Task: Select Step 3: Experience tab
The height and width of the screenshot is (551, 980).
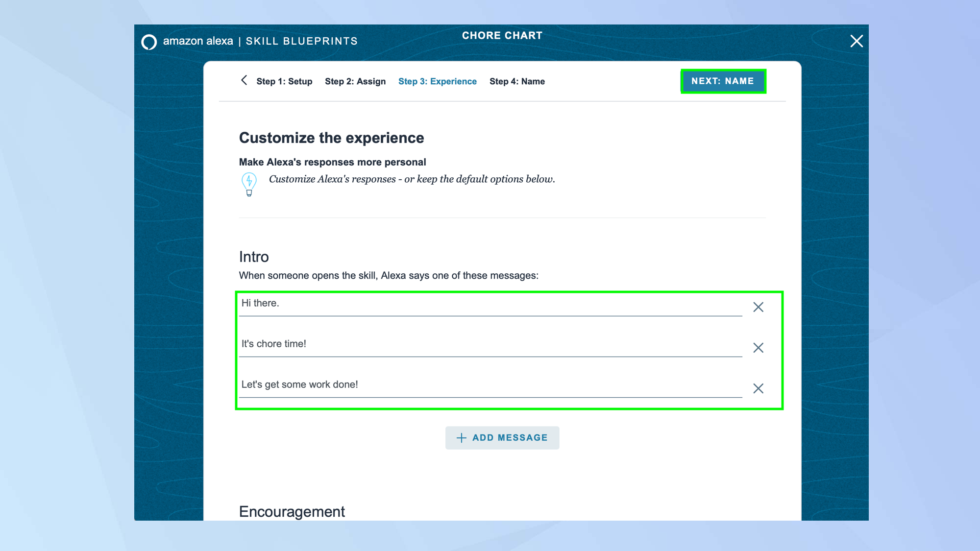Action: pyautogui.click(x=437, y=81)
